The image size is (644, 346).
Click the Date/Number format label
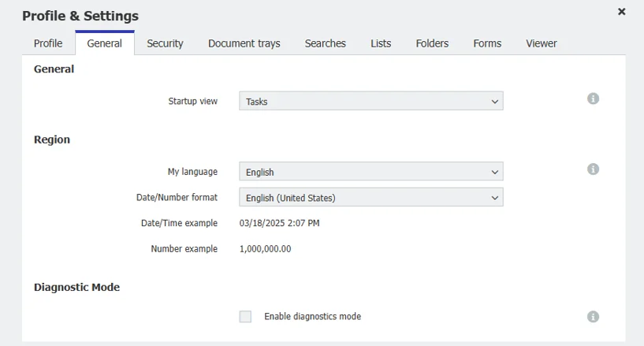pyautogui.click(x=177, y=197)
